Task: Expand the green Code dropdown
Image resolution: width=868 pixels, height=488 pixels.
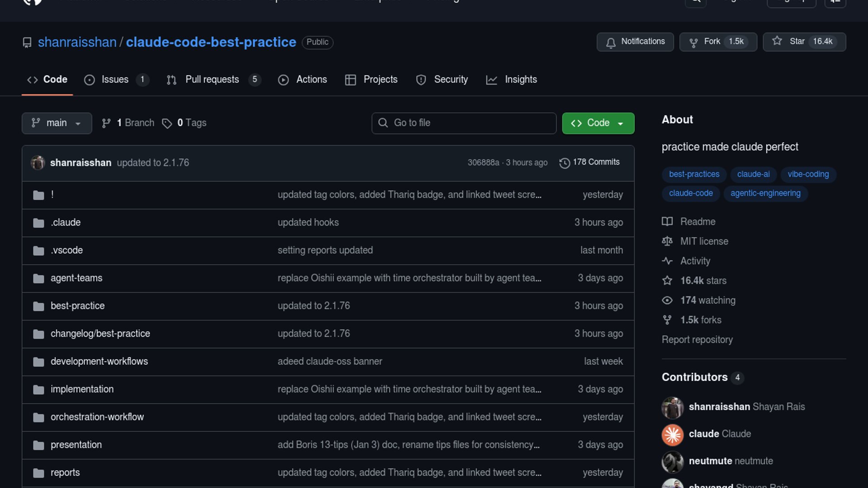Action: 598,123
